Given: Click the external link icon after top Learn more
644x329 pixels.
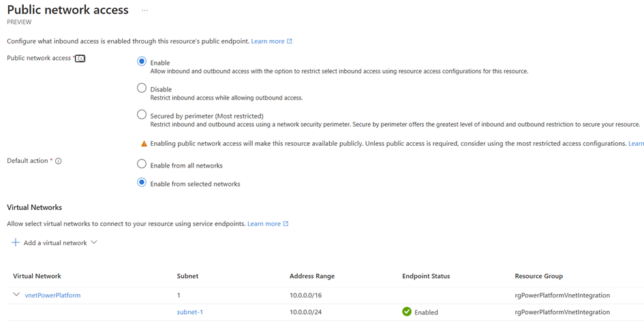Looking at the screenshot, I should pos(290,41).
